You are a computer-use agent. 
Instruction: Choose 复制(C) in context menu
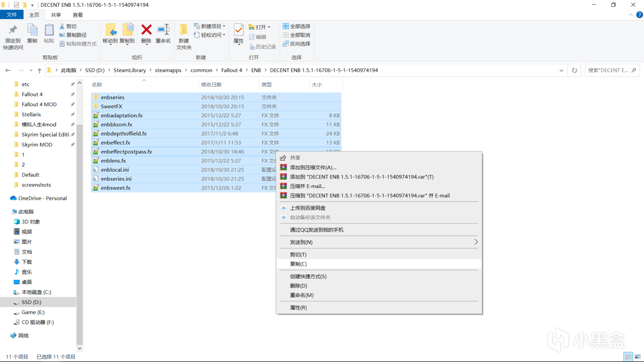[x=379, y=264]
